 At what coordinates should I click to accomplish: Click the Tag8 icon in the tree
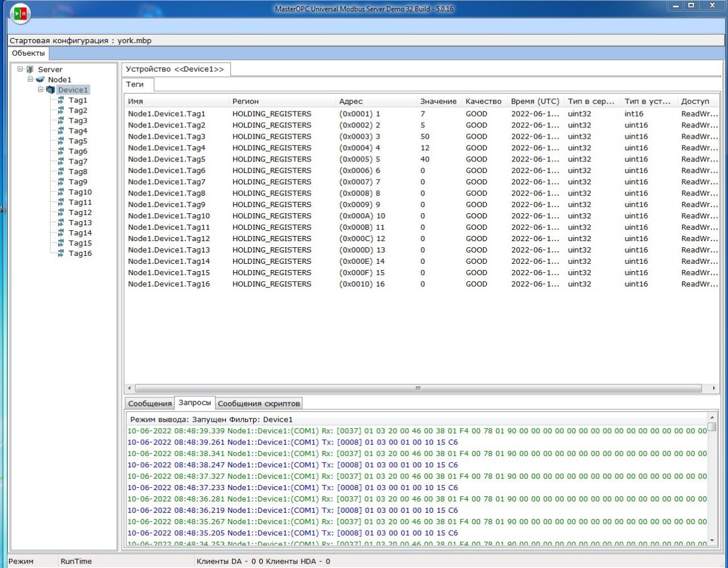(61, 172)
